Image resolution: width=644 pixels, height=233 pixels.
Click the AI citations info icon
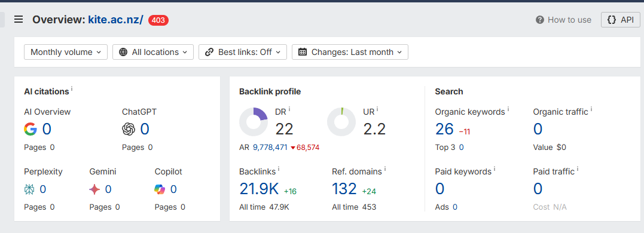coord(72,88)
